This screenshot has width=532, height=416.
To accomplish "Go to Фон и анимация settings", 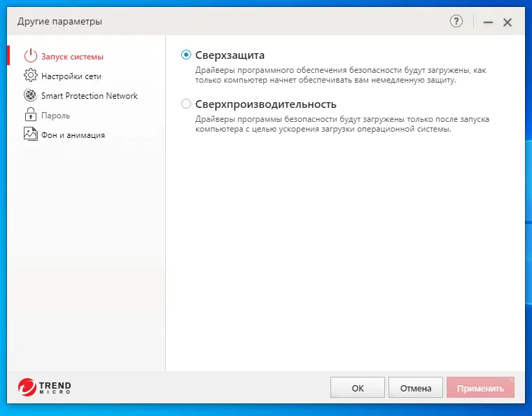I will coord(73,135).
